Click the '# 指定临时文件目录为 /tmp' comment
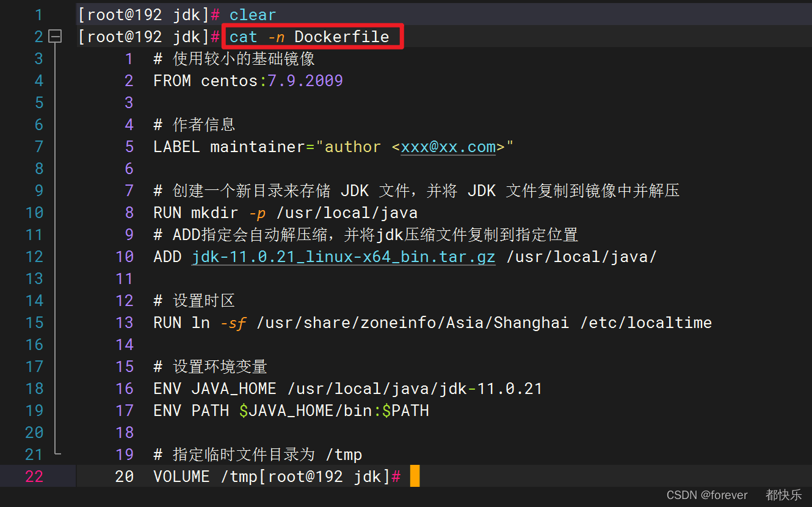 click(258, 454)
